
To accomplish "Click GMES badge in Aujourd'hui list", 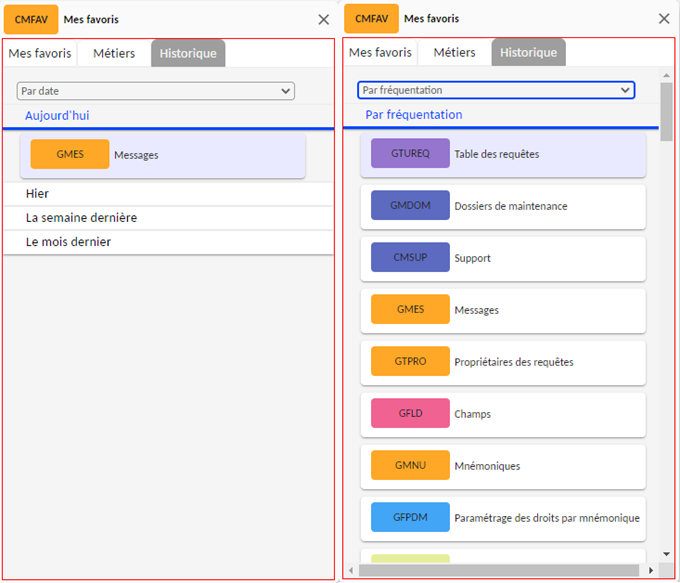I will (x=70, y=155).
